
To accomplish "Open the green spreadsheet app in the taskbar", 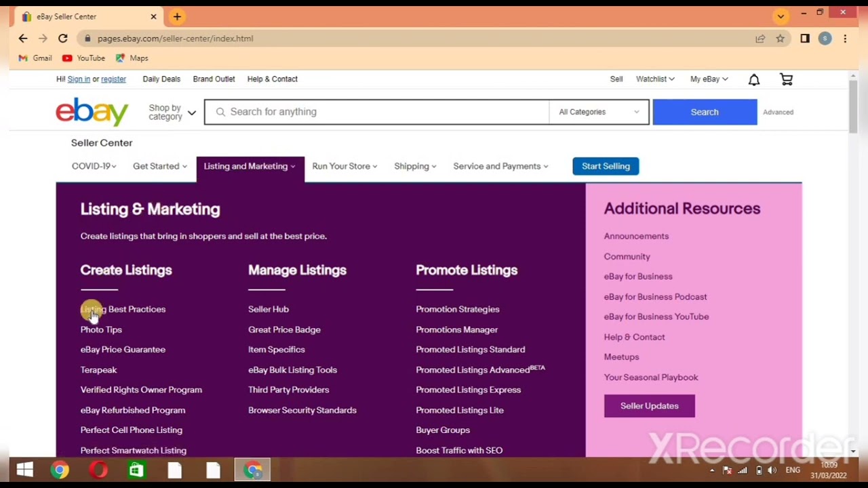I will click(136, 470).
